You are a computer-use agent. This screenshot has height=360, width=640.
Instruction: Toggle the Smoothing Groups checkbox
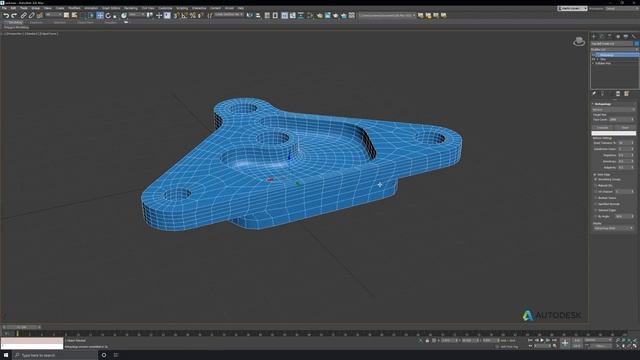pyautogui.click(x=596, y=180)
